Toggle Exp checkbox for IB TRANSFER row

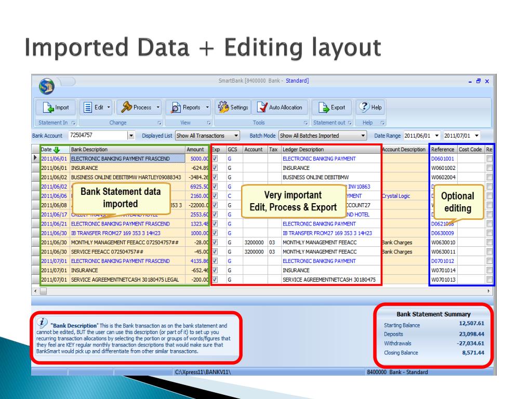tap(215, 233)
